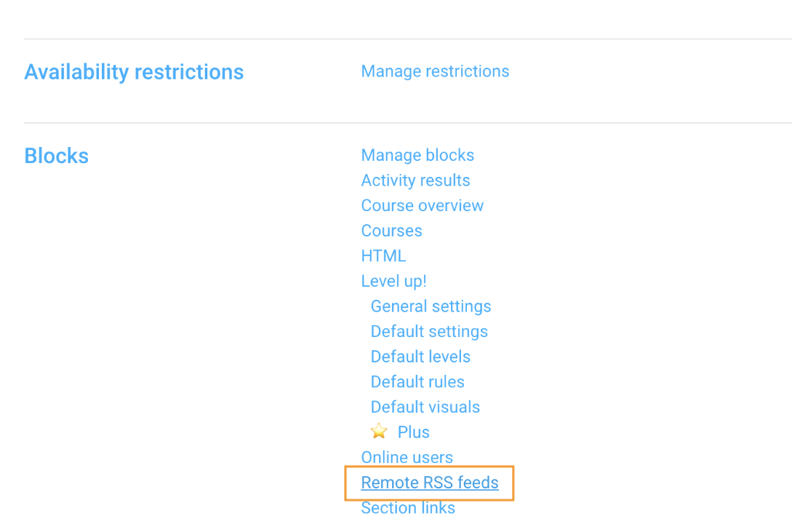Image resolution: width=792 pixels, height=532 pixels.
Task: Open the Activity results block settings
Action: pyautogui.click(x=415, y=180)
